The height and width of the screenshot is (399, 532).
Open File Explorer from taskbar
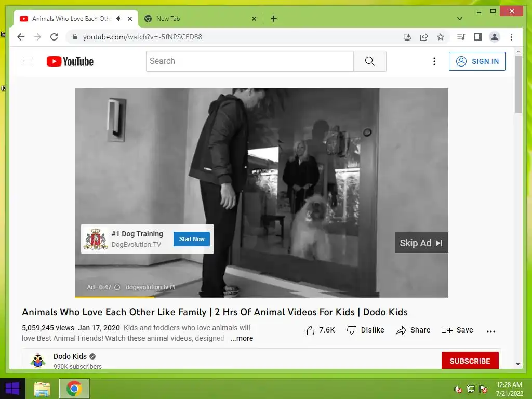coord(42,389)
